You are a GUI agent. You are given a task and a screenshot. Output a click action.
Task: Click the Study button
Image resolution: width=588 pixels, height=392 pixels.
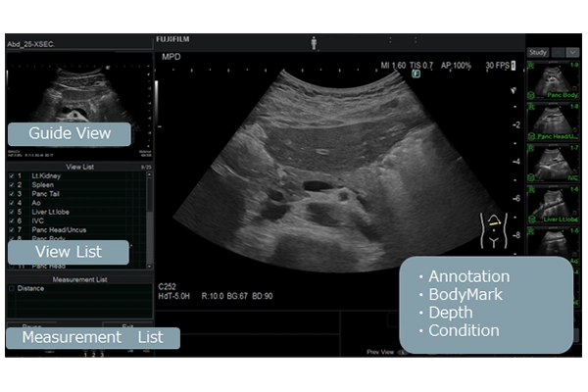(x=538, y=53)
